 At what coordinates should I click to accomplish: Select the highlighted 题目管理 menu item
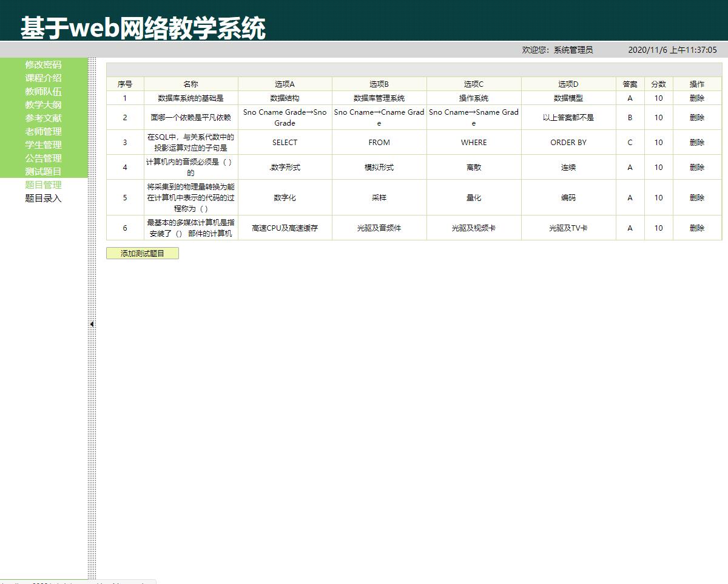pyautogui.click(x=42, y=185)
